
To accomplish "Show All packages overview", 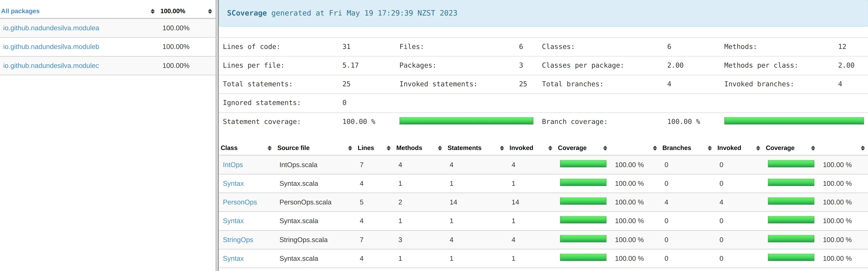I will (20, 11).
